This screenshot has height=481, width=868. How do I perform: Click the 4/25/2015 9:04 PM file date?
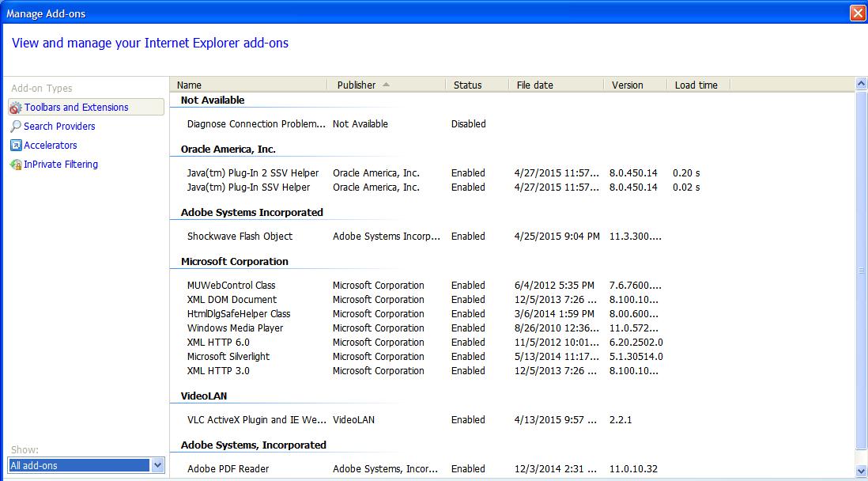click(557, 236)
